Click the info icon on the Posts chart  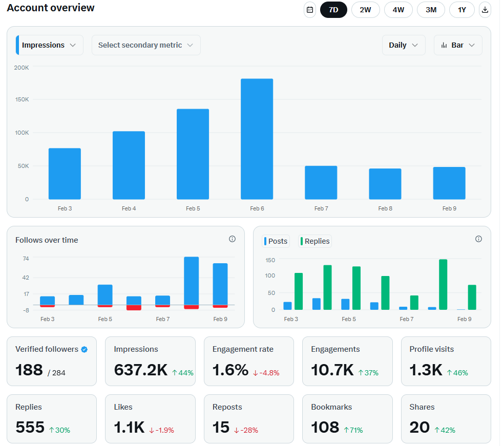(x=478, y=239)
